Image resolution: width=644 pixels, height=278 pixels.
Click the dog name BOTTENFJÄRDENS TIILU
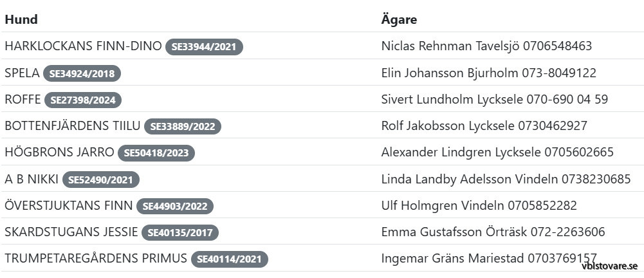[x=72, y=126]
